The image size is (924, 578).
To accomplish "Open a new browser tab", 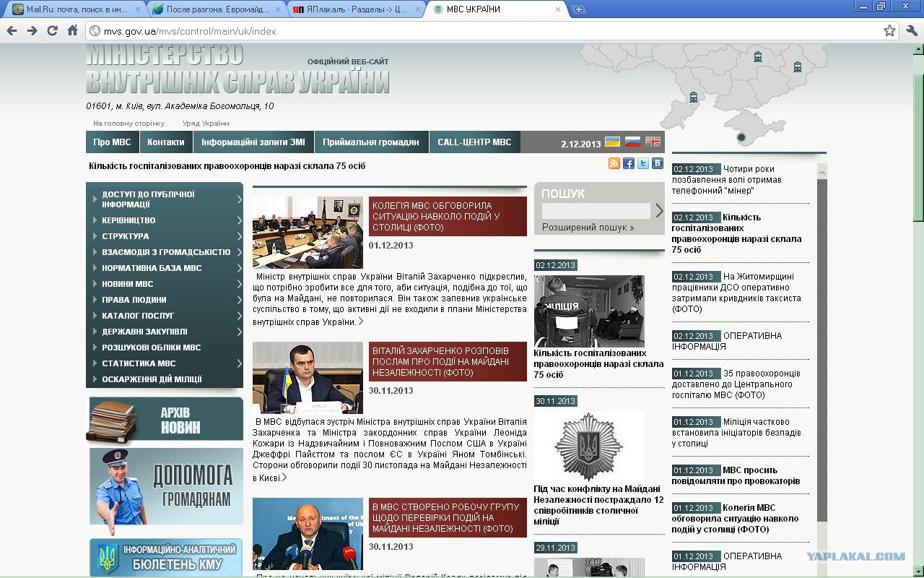I will pos(579,9).
